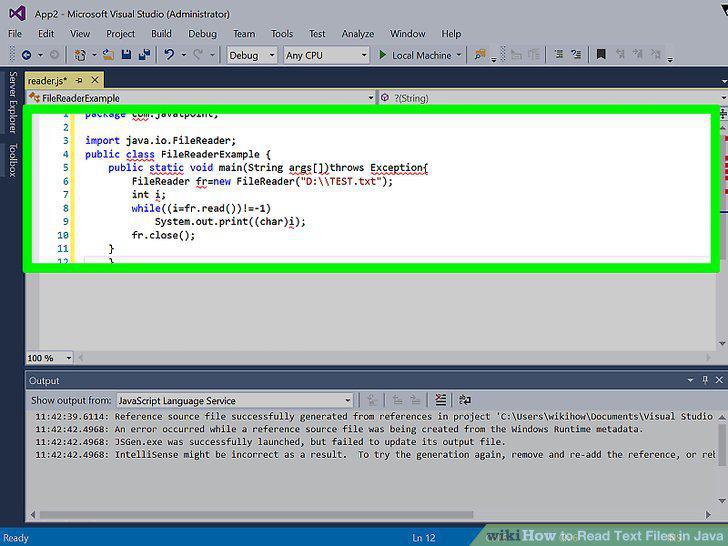Screen dimensions: 728x546
Task: Click the Ready status bar text
Action: (x=16, y=538)
